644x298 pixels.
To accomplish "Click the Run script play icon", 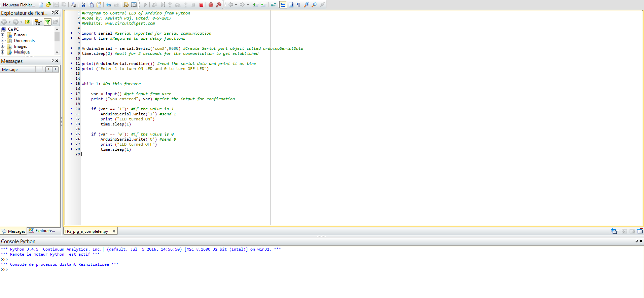I will 145,5.
